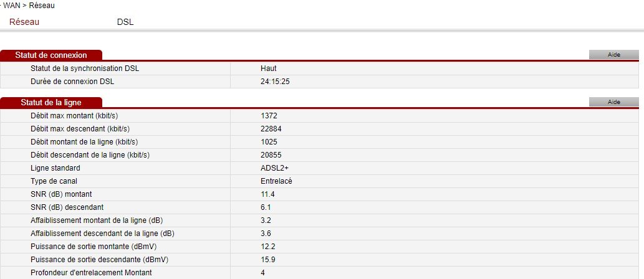Click the DSL synchronisation status value Haut
This screenshot has width=644, height=279.
click(269, 69)
